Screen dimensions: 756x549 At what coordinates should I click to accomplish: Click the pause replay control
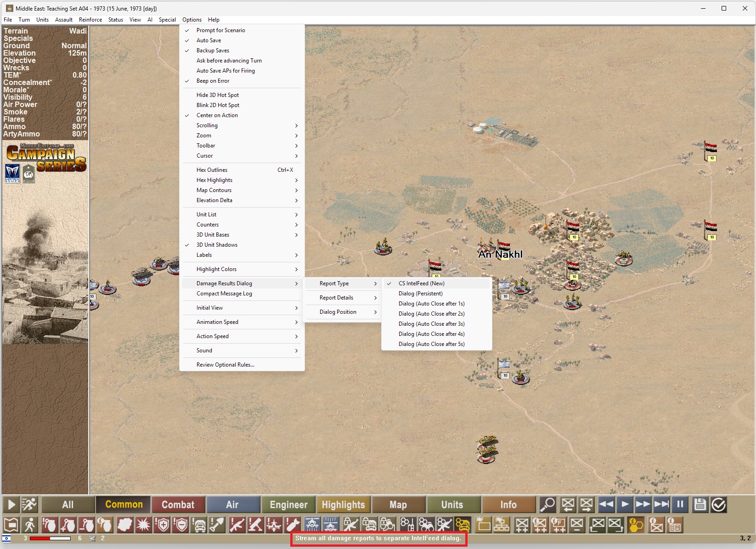pos(680,504)
